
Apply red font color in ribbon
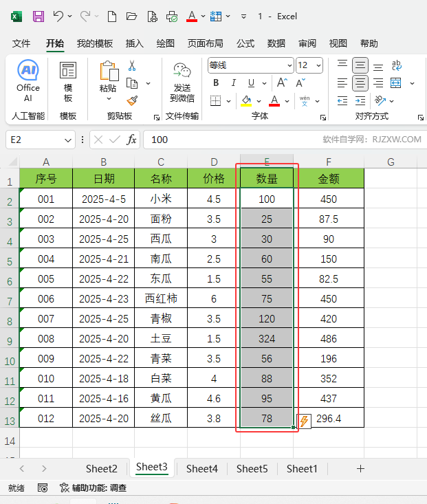coord(274,101)
